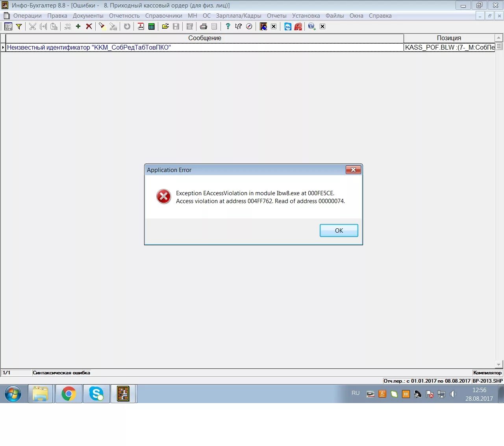Image resolution: width=504 pixels, height=446 pixels.
Task: Open the Windows Start button
Action: coord(13,394)
